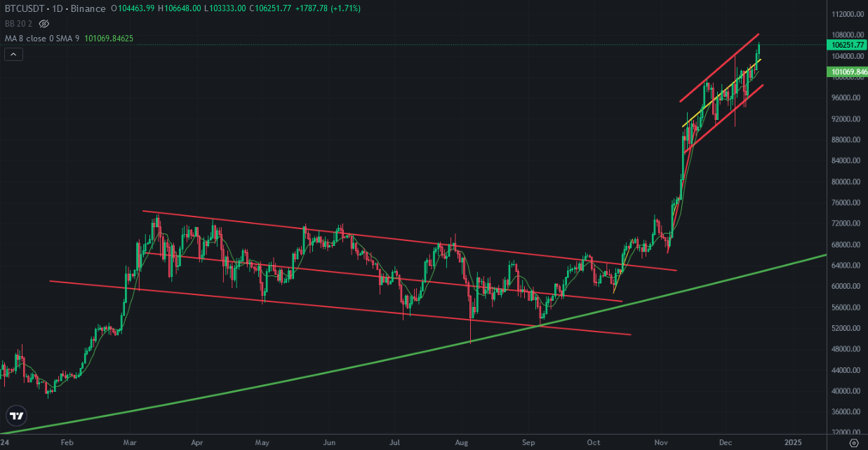This screenshot has height=450, width=868.
Task: Select the BB 20 2 indicator label
Action: click(x=18, y=23)
